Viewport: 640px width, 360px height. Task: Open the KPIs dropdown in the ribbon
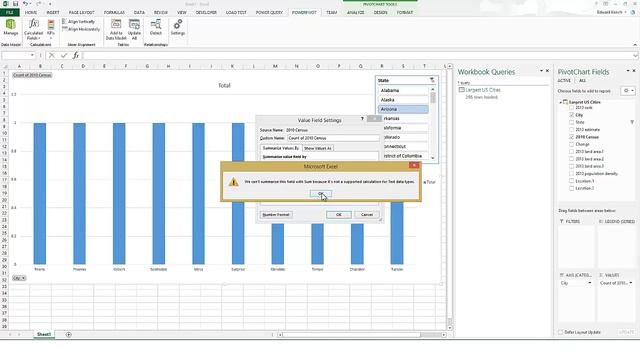click(51, 29)
